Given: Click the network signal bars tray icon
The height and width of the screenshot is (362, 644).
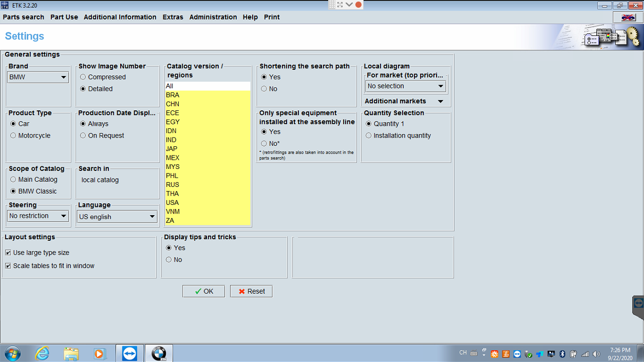Looking at the screenshot, I should coord(585,354).
